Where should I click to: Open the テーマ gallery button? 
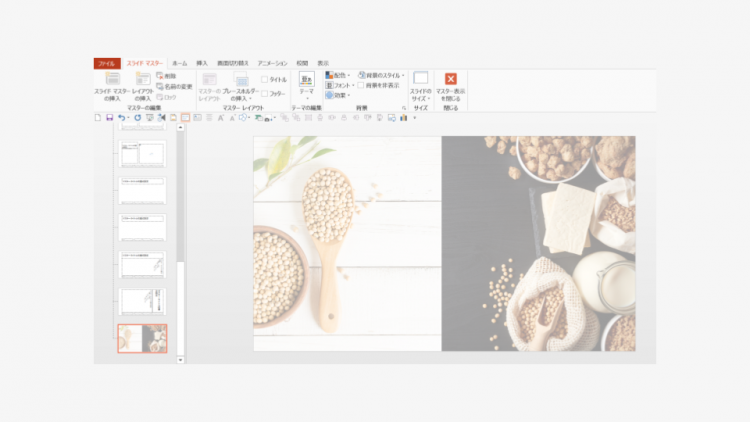point(306,82)
